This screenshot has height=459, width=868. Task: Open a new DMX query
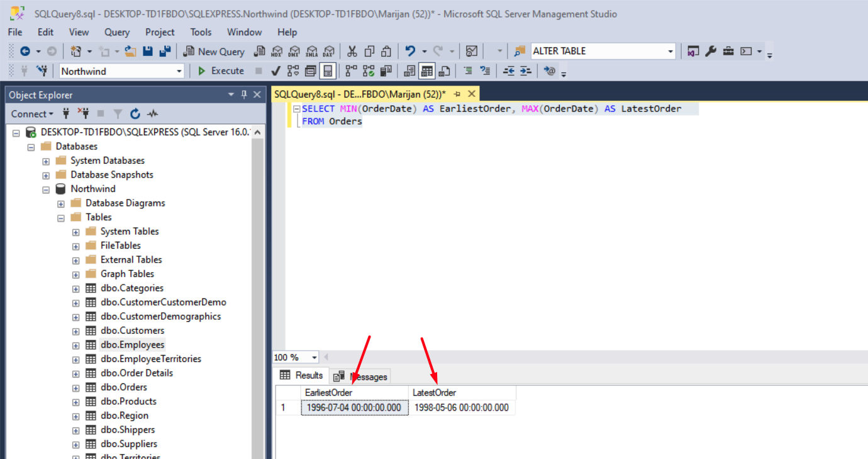(294, 52)
